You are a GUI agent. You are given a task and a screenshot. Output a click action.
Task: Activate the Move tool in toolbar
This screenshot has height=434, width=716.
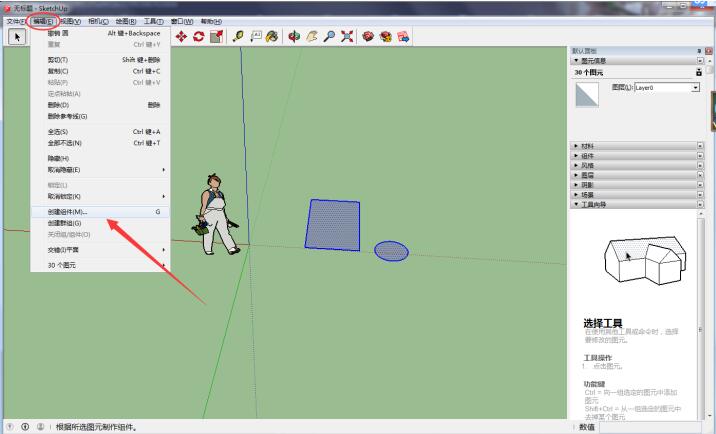[x=181, y=37]
